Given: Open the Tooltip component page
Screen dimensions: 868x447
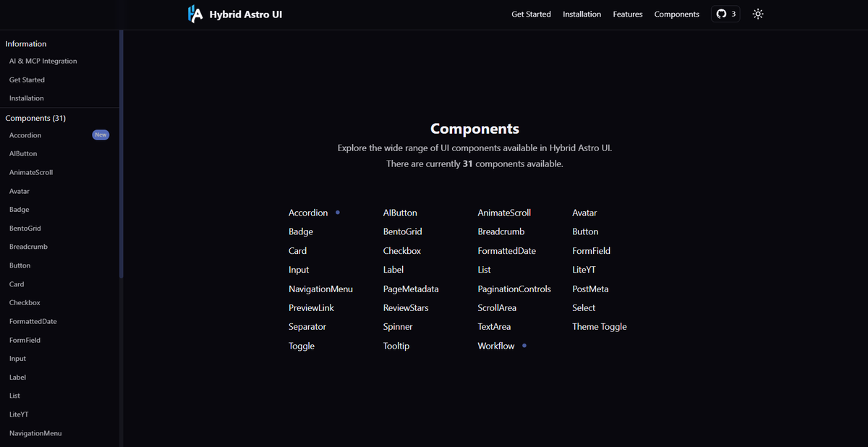Looking at the screenshot, I should pos(396,346).
